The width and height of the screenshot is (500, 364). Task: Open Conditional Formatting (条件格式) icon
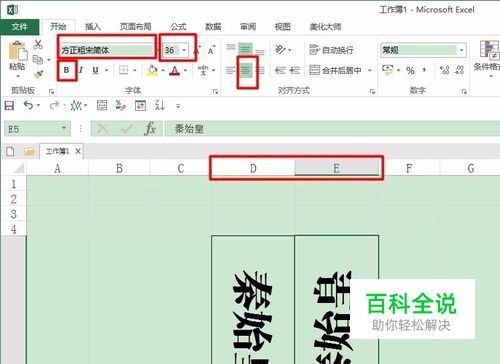point(489,49)
